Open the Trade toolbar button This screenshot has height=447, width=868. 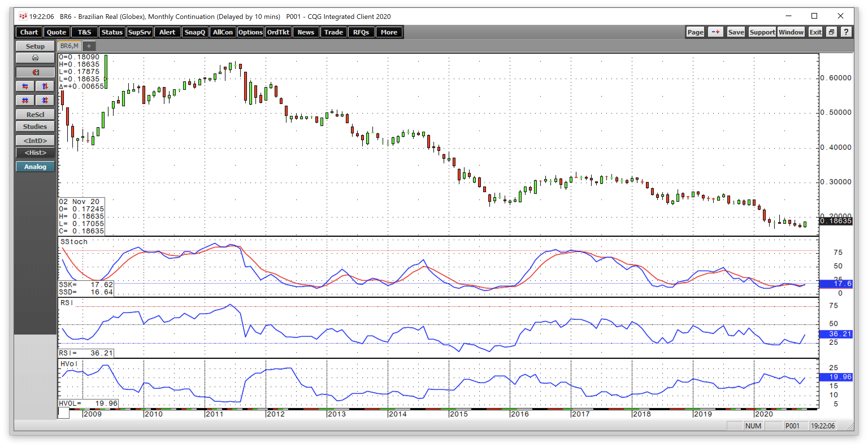click(x=334, y=32)
